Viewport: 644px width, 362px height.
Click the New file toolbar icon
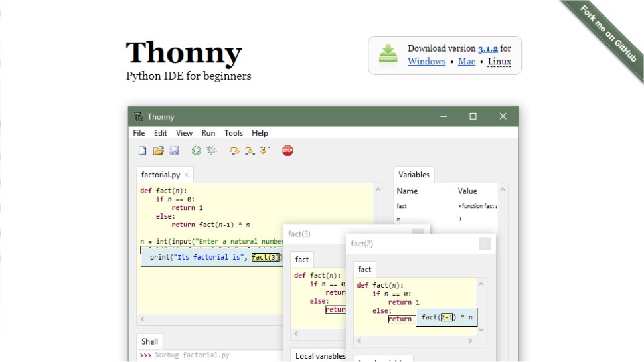(x=143, y=151)
